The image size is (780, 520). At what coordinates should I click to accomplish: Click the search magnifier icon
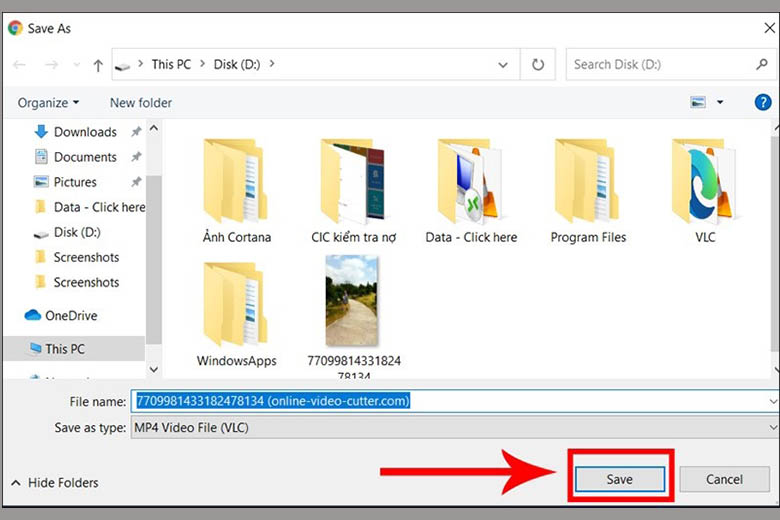(762, 64)
